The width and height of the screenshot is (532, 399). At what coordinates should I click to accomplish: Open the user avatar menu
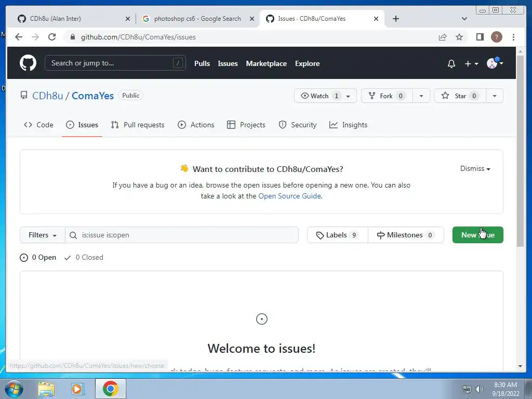tap(495, 63)
